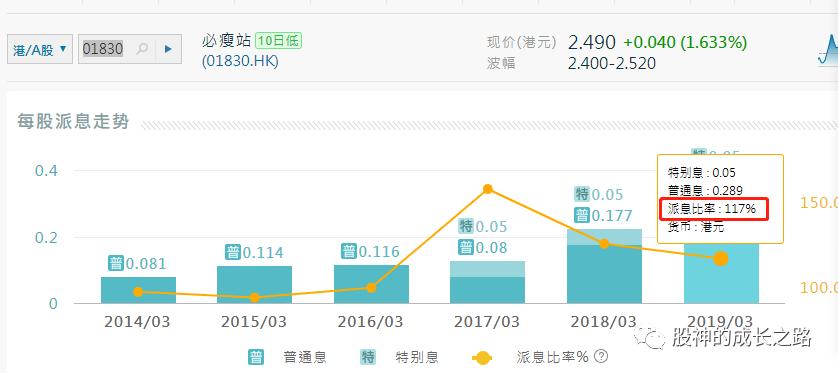The height and width of the screenshot is (373, 838).
Task: Click the 2014/03 dividend bar
Action: point(138,290)
